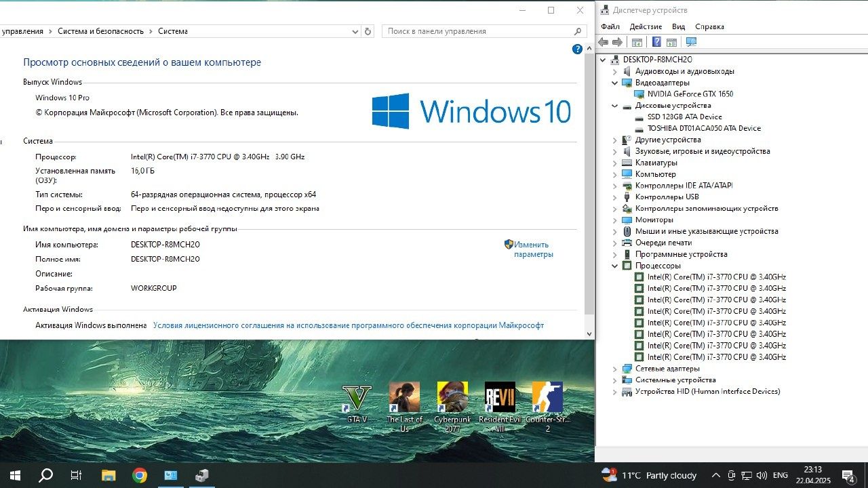
Task: Click the blue help icon in System window
Action: tap(577, 49)
